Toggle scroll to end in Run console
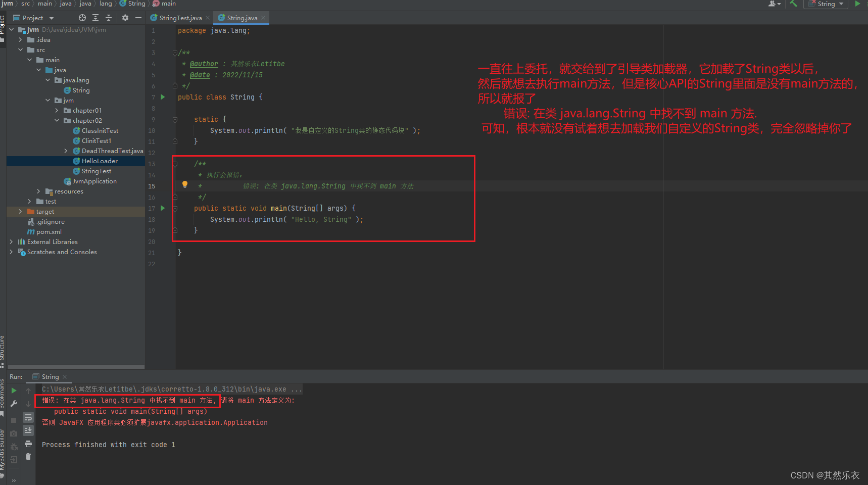 pos(28,430)
